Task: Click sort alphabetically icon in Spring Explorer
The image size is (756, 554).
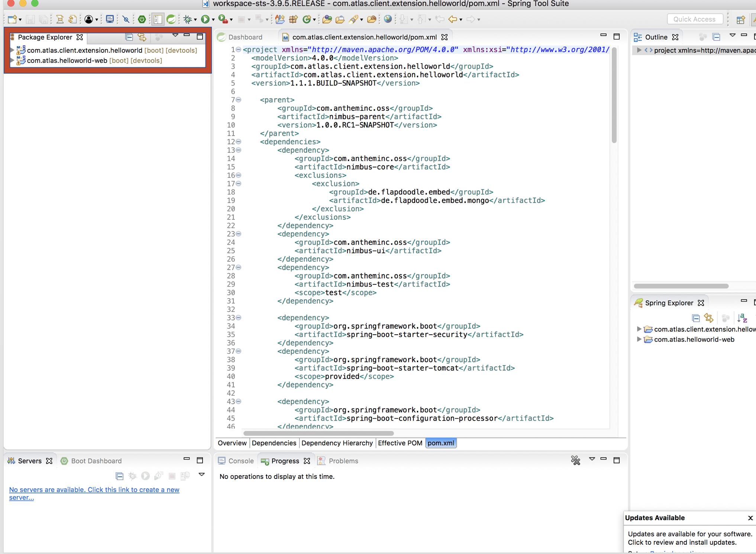Action: click(x=742, y=318)
